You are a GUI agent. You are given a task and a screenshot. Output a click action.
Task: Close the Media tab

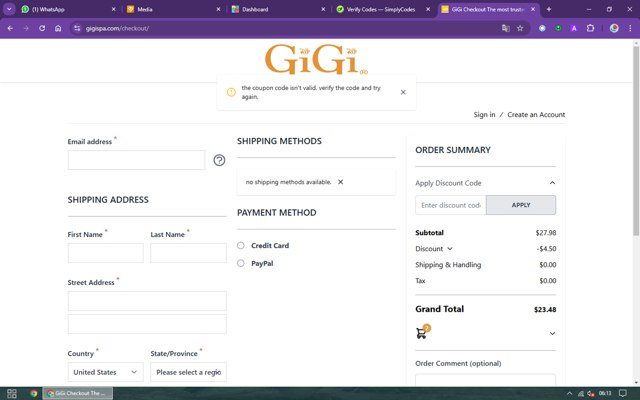(x=218, y=9)
